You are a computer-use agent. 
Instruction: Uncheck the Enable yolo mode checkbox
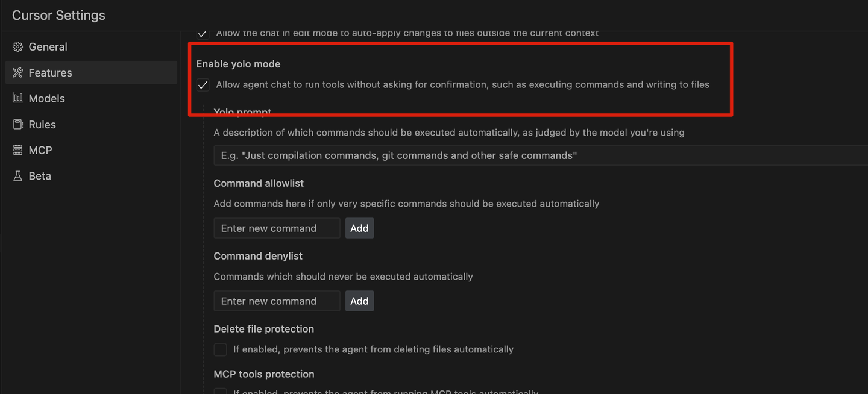tap(203, 85)
